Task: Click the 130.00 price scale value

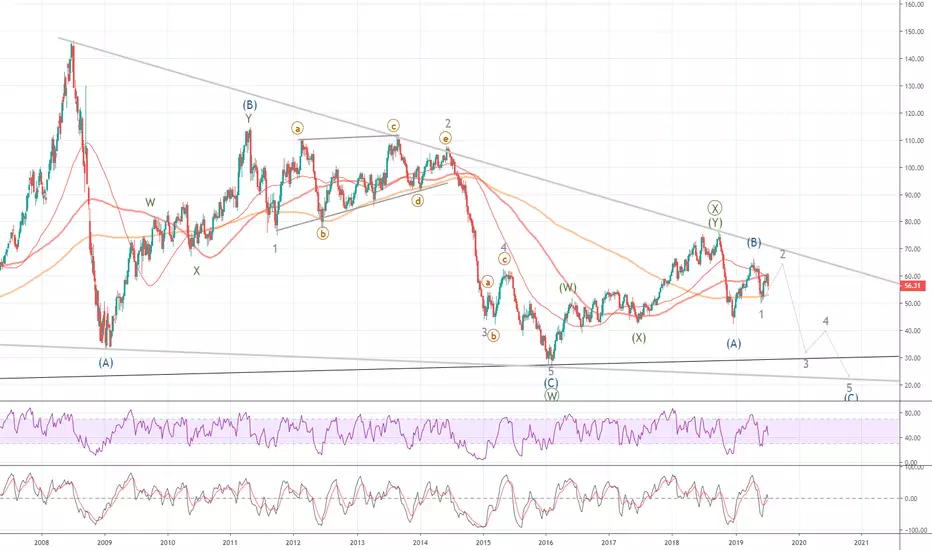Action: pos(914,86)
